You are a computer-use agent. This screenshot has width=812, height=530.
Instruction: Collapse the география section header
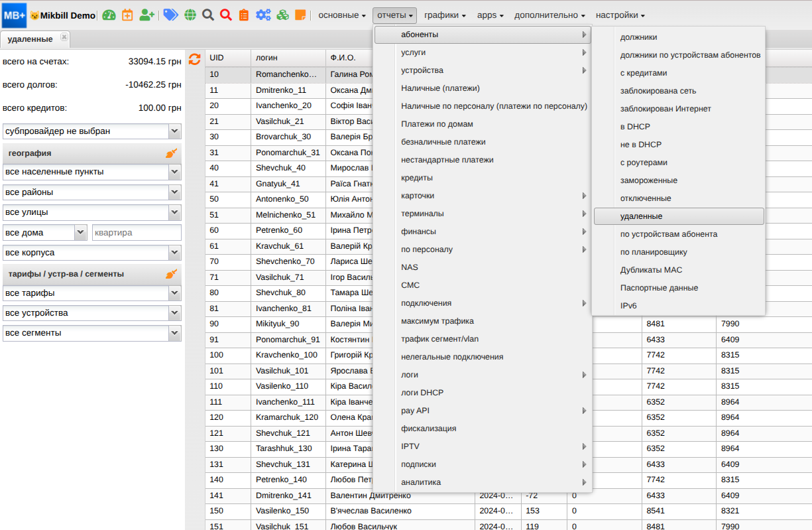[x=92, y=153]
